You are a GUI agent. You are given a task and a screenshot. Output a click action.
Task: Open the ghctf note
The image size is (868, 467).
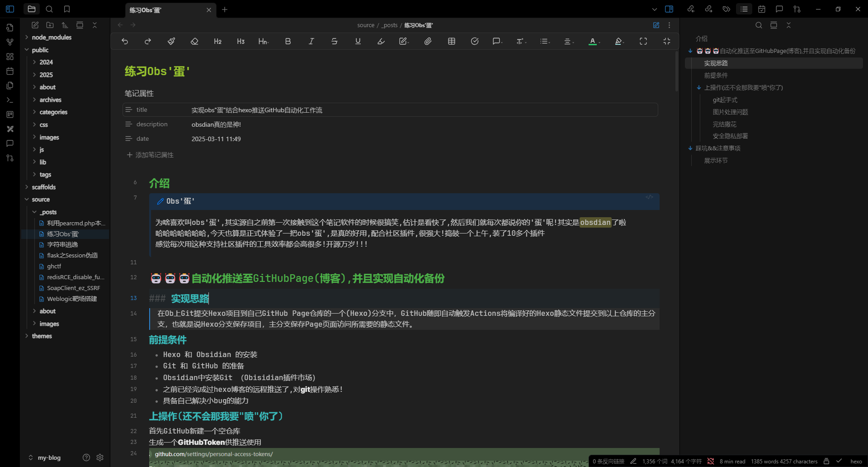point(54,266)
